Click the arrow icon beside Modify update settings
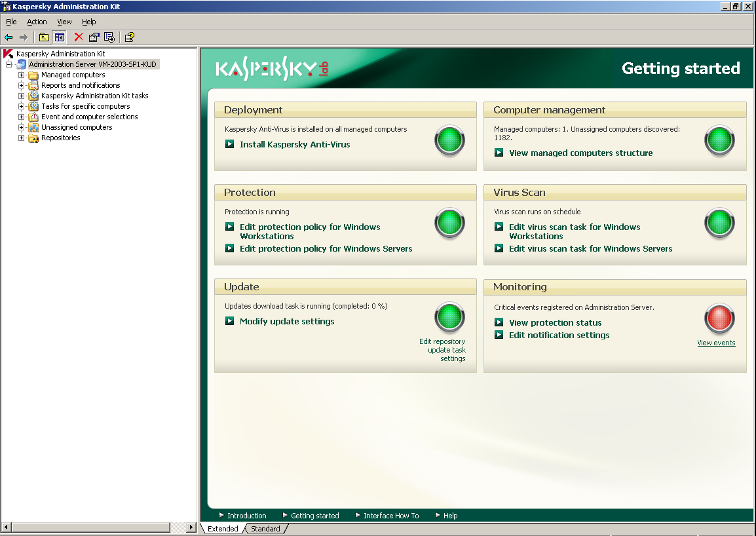The height and width of the screenshot is (536, 756). 229,321
